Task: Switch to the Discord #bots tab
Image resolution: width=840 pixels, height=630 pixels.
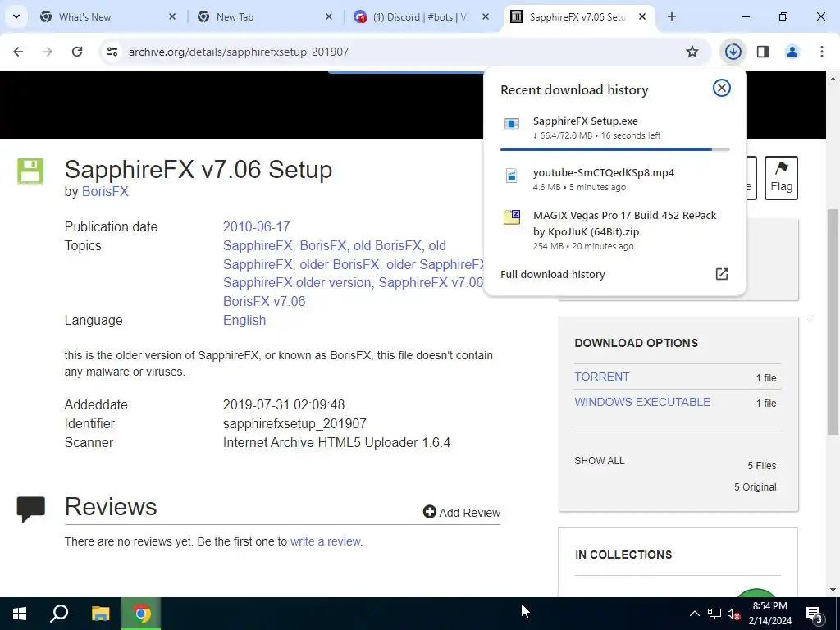Action: click(422, 16)
